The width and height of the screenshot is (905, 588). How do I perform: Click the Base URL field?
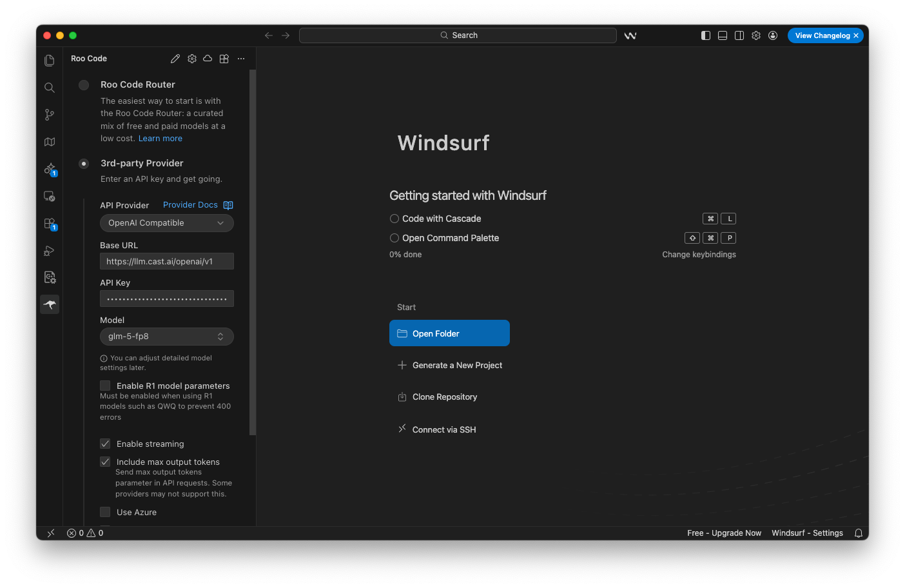click(167, 261)
